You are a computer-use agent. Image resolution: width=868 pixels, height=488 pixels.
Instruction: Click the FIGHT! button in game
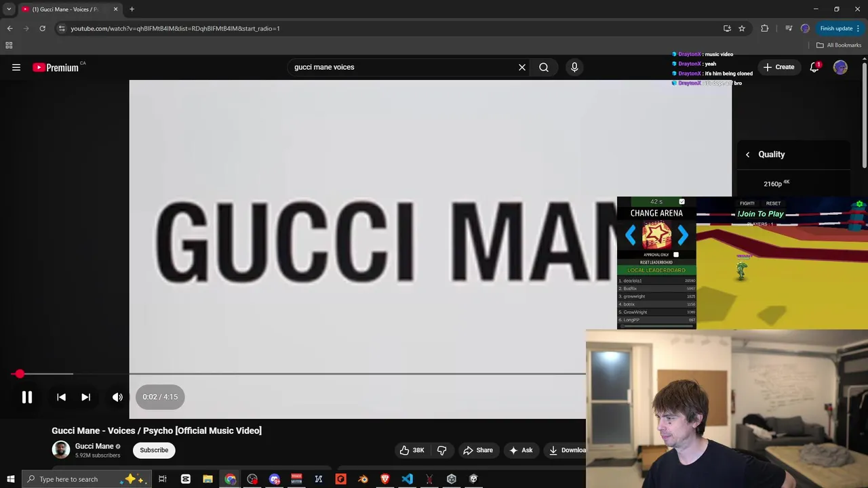pos(747,203)
